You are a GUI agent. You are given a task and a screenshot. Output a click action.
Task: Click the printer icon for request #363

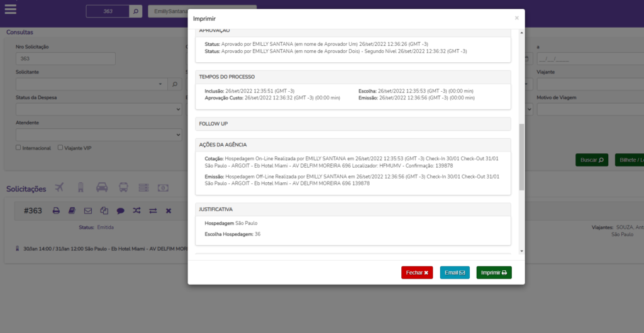pos(56,210)
